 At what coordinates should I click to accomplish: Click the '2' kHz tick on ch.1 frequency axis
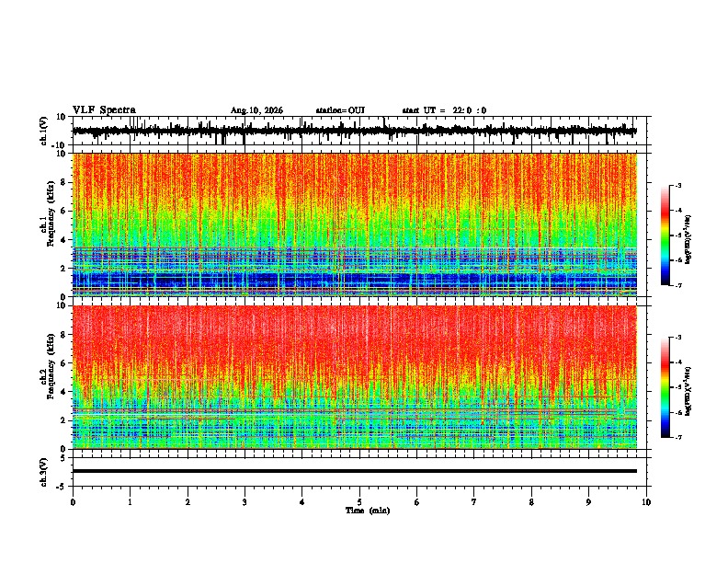(63, 268)
